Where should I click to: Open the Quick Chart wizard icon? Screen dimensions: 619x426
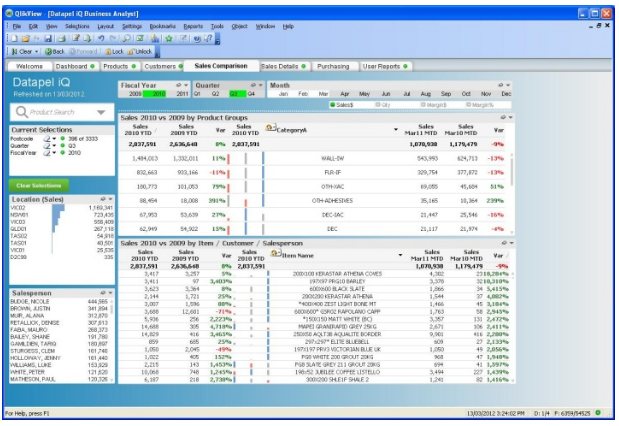(x=155, y=39)
